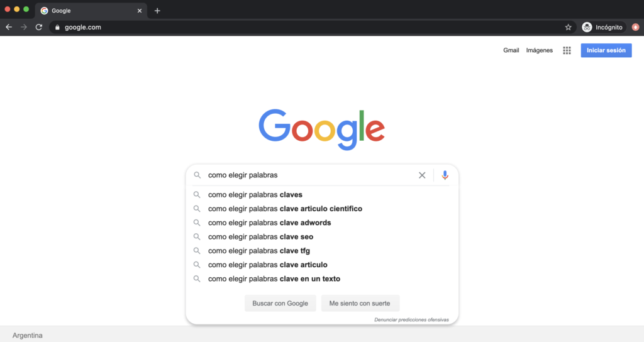Pick the 'clave adwords' suggestion
The height and width of the screenshot is (342, 644).
click(x=269, y=223)
